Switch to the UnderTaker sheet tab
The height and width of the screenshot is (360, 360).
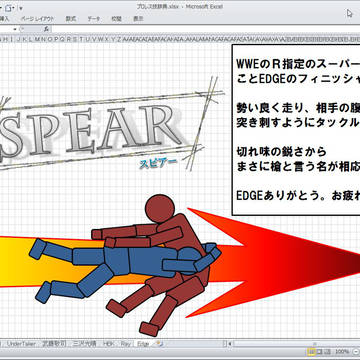click(22, 344)
